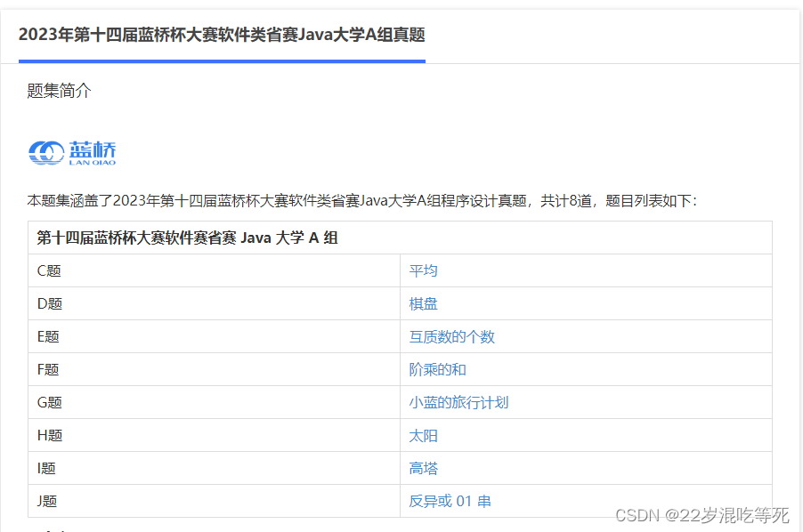Select the C题 table cell
The image size is (803, 532).
(x=214, y=270)
